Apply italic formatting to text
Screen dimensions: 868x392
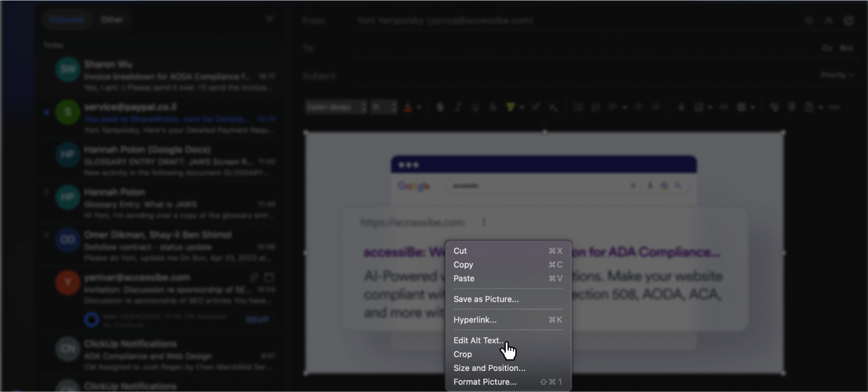(x=458, y=107)
